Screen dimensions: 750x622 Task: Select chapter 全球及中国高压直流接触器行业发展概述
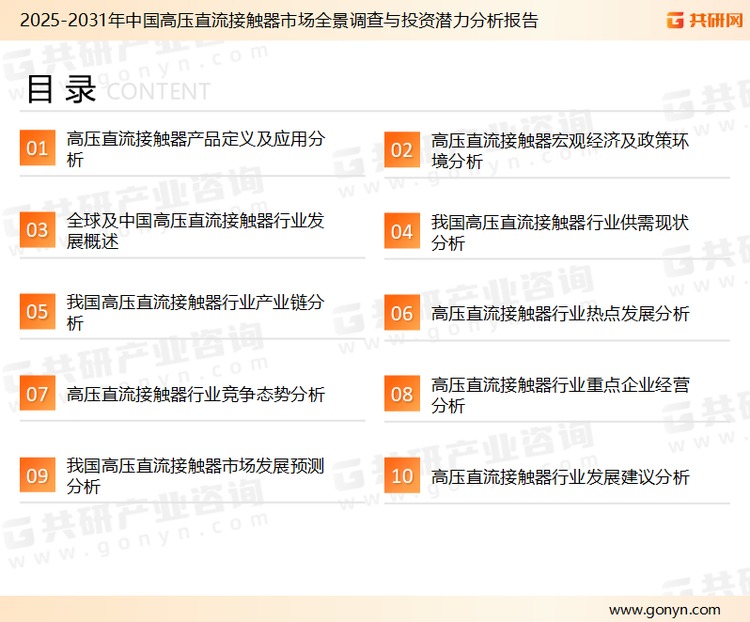pos(196,231)
